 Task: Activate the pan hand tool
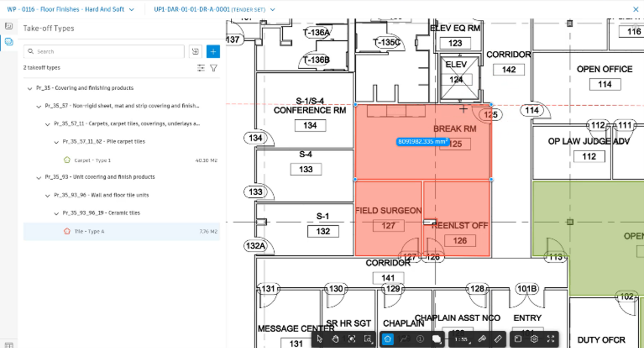pyautogui.click(x=335, y=339)
